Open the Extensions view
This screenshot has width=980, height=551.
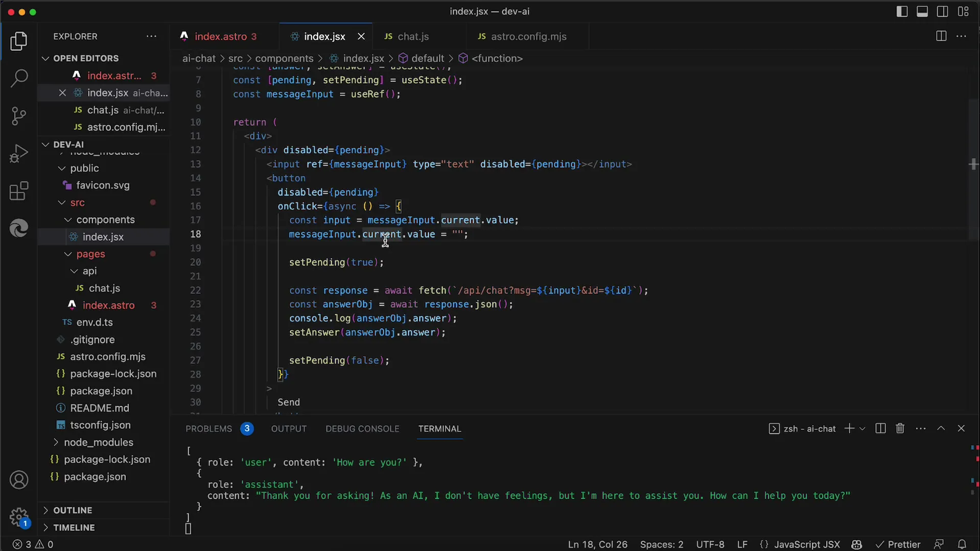point(19,191)
